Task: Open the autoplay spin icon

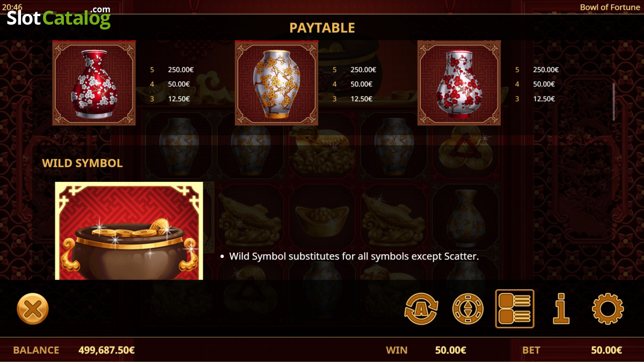Action: point(422,309)
